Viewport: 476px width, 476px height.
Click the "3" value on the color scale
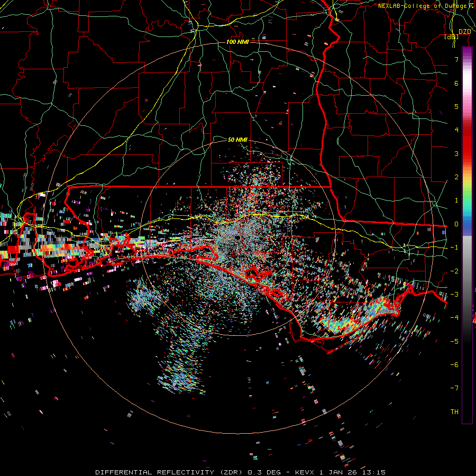click(456, 153)
